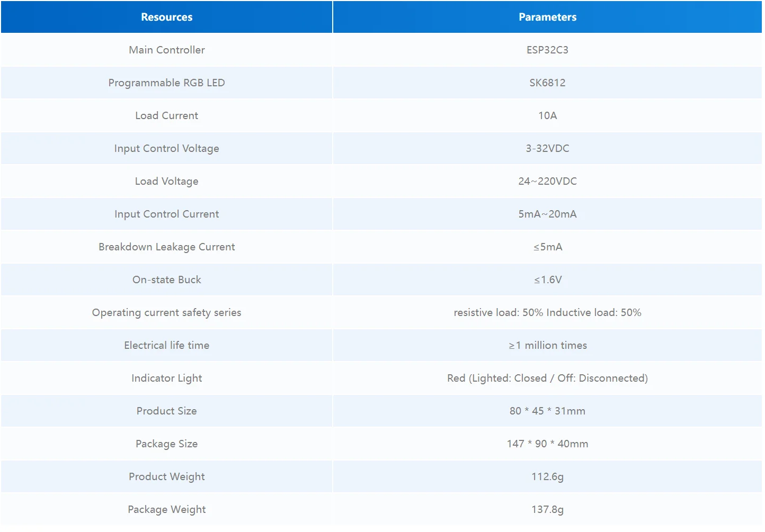The width and height of the screenshot is (765, 532).
Task: Click the ESP32C3 value cell
Action: (547, 50)
